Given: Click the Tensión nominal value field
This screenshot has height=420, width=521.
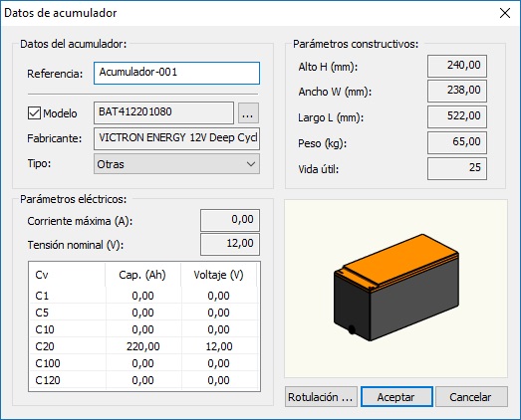Looking at the screenshot, I should pyautogui.click(x=230, y=245).
